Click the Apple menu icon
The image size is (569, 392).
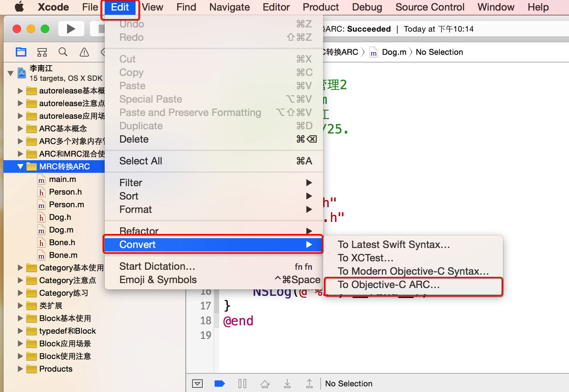19,7
